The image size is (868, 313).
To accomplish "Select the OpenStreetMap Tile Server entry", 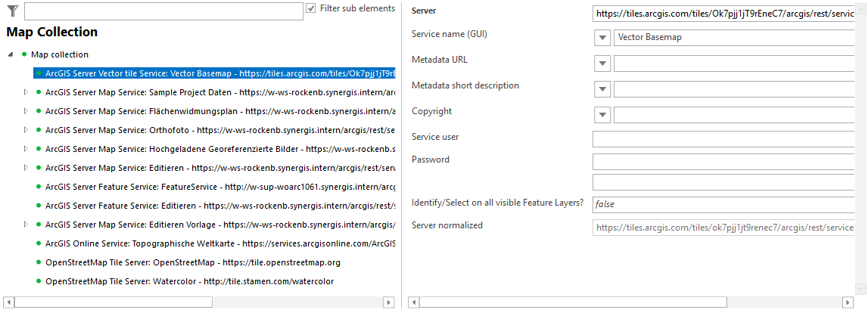I will click(193, 262).
